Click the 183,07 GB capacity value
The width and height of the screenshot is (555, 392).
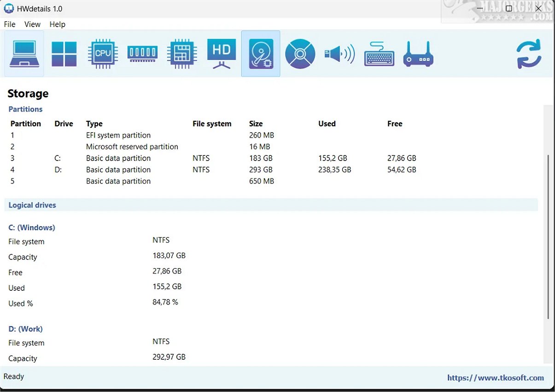pos(169,255)
